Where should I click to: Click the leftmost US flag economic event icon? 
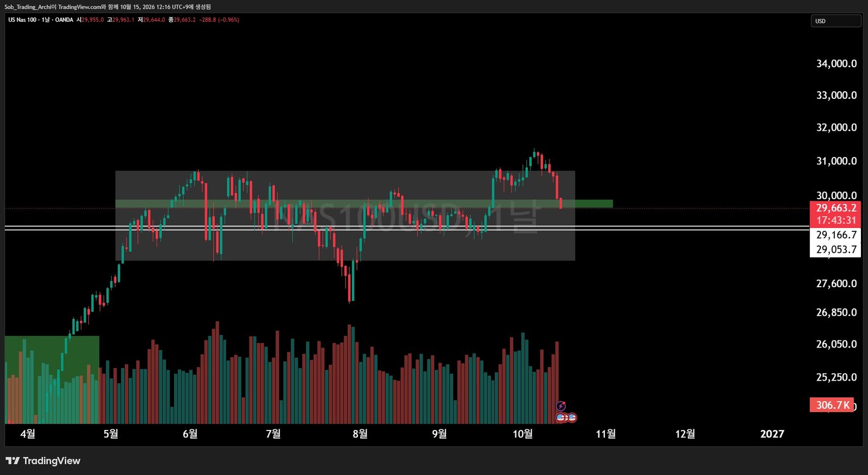pyautogui.click(x=560, y=417)
